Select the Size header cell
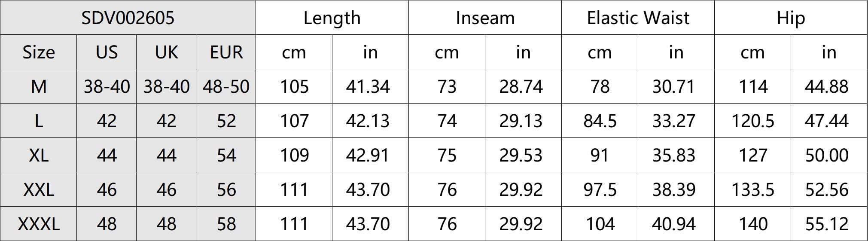 pos(39,52)
